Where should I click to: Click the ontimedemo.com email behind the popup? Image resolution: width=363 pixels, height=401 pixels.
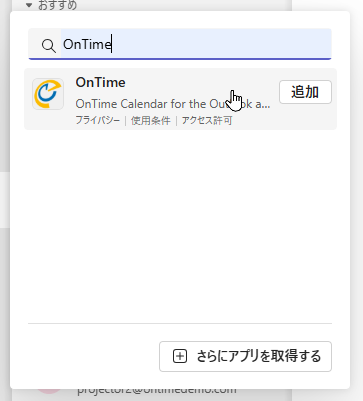[157, 392]
